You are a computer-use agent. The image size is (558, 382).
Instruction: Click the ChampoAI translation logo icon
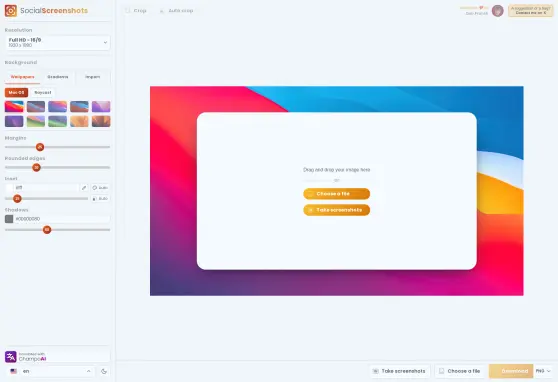[x=11, y=356]
